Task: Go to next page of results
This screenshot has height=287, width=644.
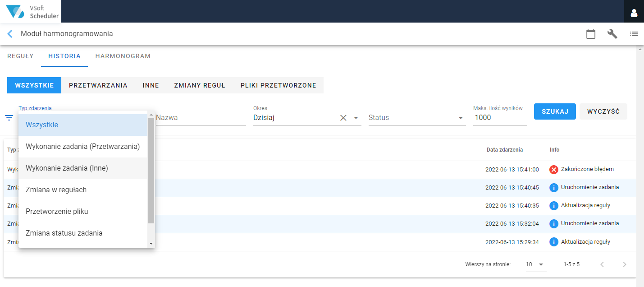Action: click(624, 264)
